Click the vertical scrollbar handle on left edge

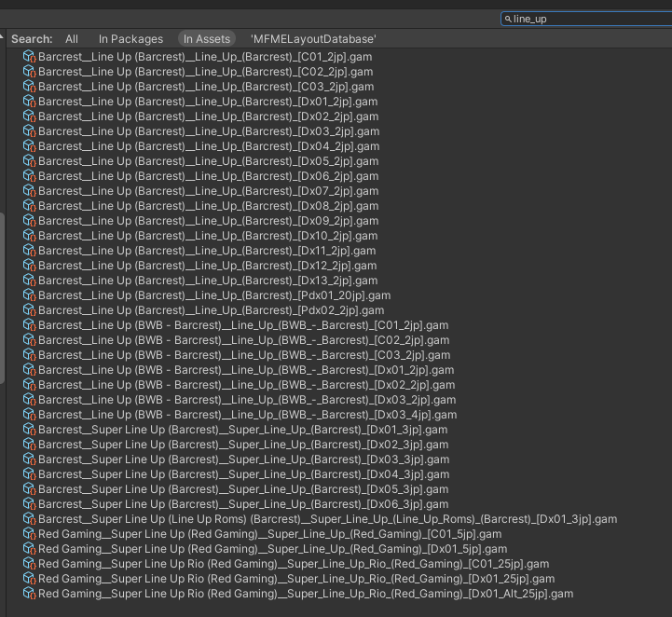click(x=2, y=298)
